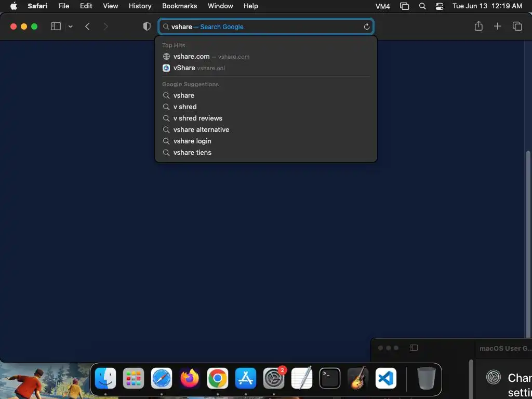Screen dimensions: 532x399
Task: Open the Window menu
Action: click(x=220, y=6)
